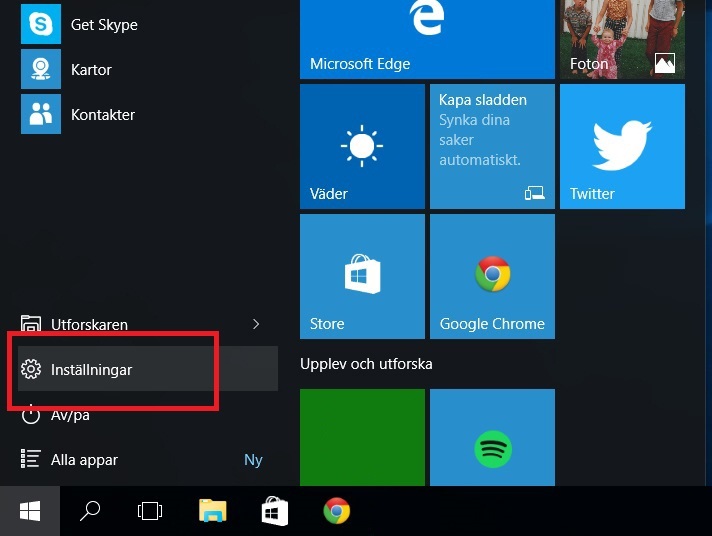Launch the Microsoft Edge tile
Image resolution: width=712 pixels, height=536 pixels.
click(x=427, y=39)
